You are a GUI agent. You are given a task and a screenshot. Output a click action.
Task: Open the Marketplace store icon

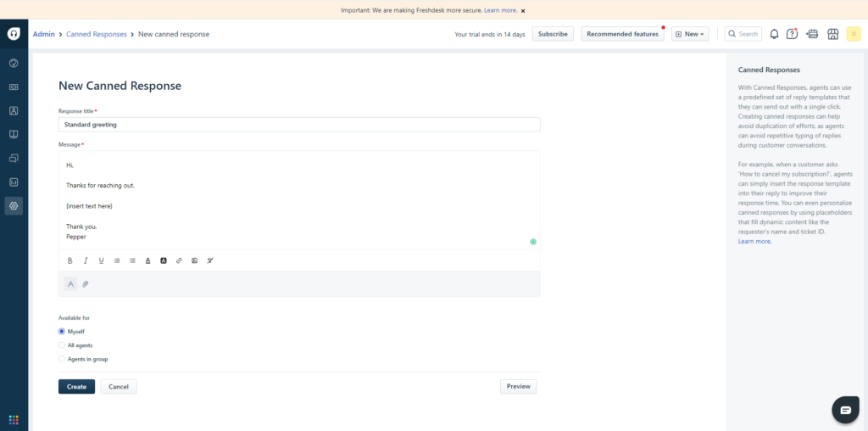832,34
